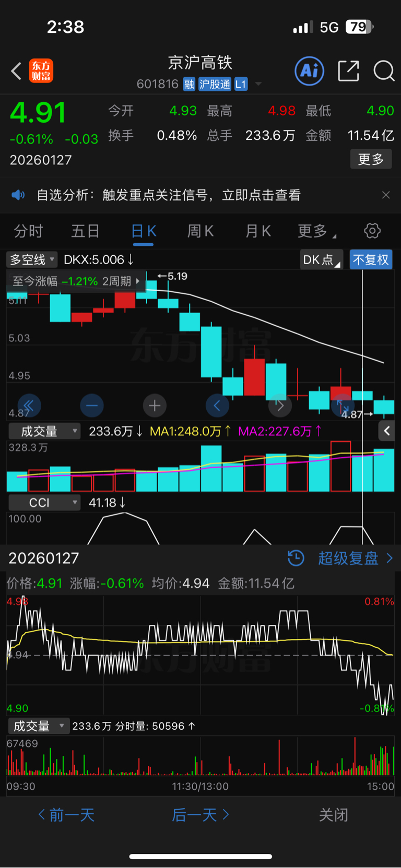The height and width of the screenshot is (868, 401).
Task: Open the 自选分析 signal notice
Action: click(x=169, y=195)
